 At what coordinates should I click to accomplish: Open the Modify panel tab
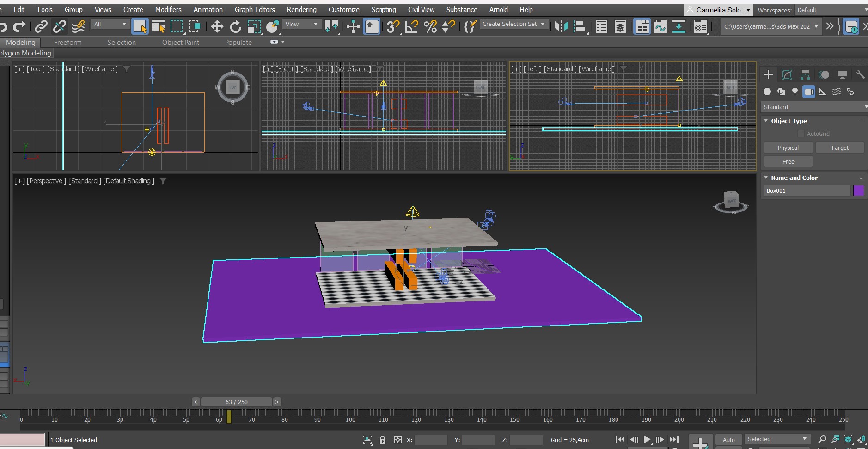pos(787,75)
